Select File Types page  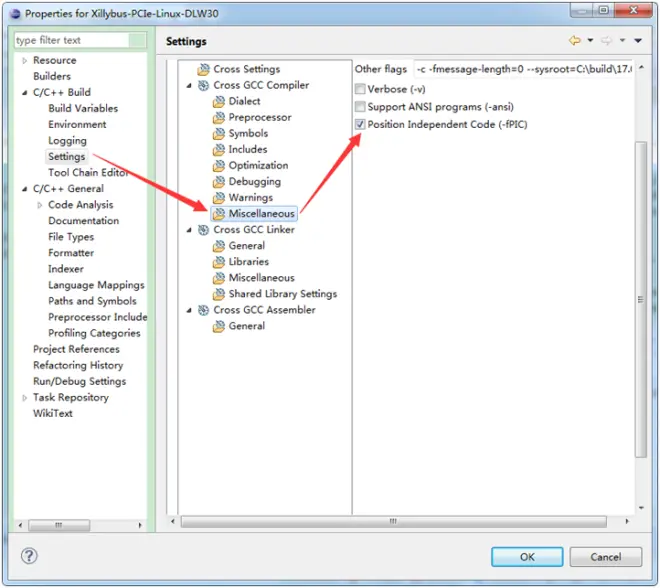pos(71,237)
